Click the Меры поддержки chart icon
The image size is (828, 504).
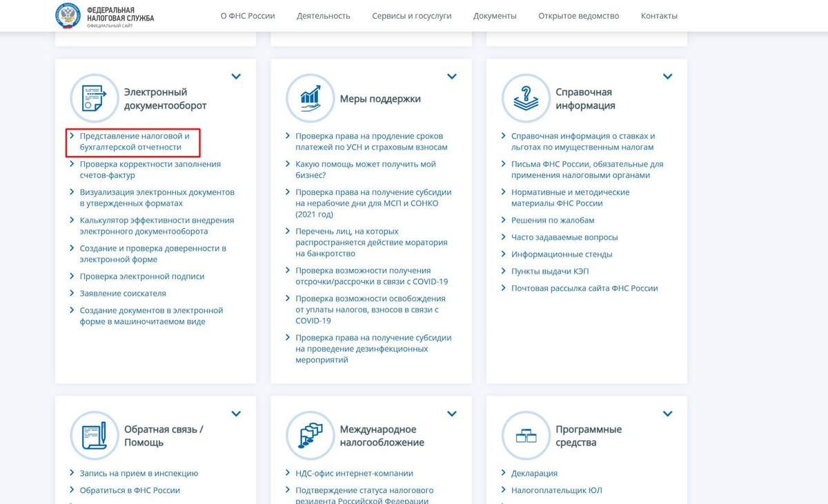click(x=310, y=99)
